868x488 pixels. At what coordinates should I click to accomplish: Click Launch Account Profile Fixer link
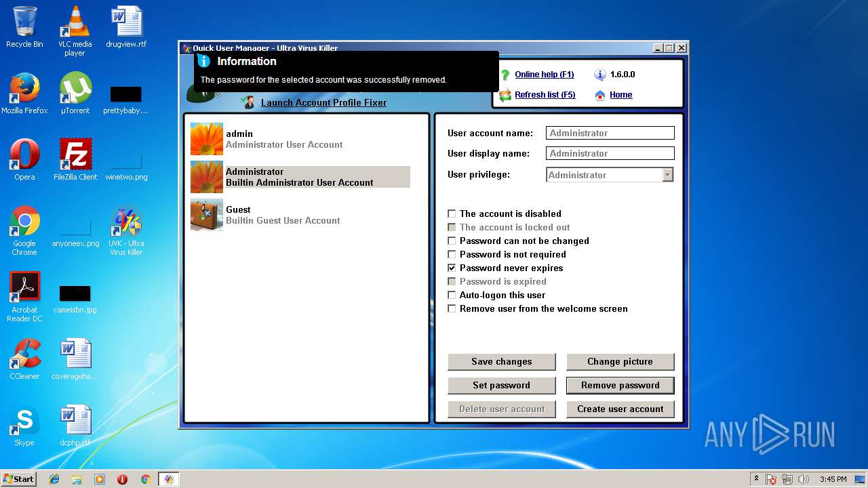323,102
